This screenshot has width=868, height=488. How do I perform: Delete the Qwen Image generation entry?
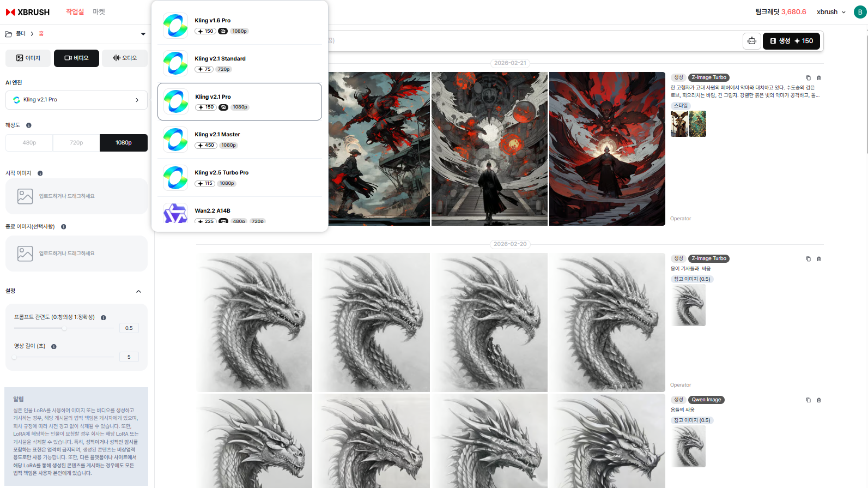tap(818, 400)
